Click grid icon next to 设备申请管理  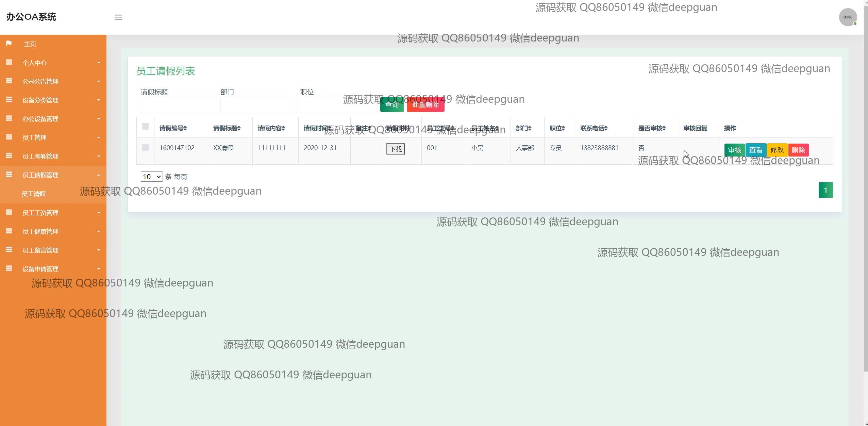click(9, 268)
